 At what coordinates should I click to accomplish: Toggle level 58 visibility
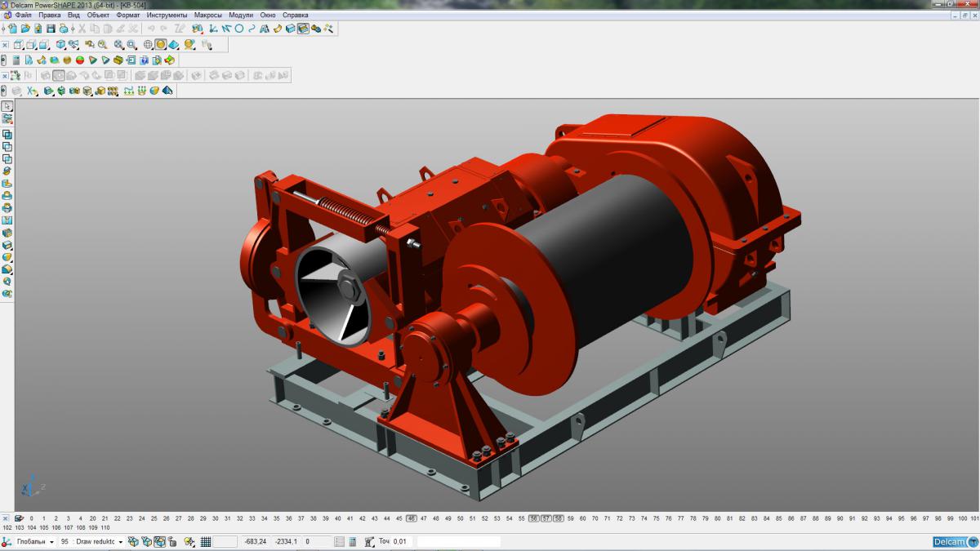(559, 518)
